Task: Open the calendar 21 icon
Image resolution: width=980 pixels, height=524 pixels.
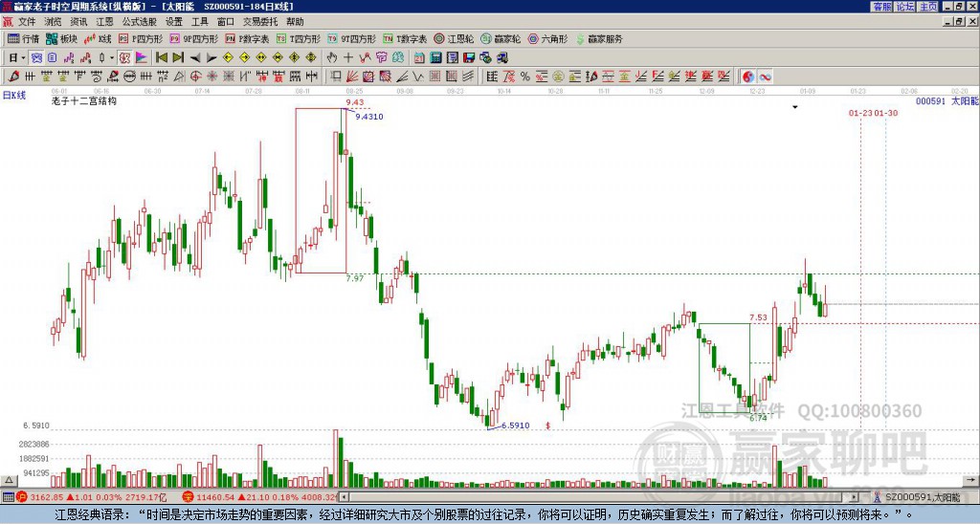Action: click(x=419, y=58)
